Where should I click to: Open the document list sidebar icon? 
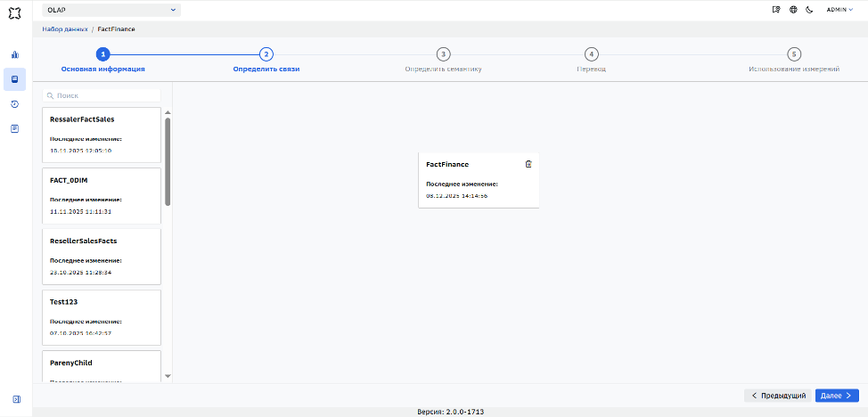(15, 128)
